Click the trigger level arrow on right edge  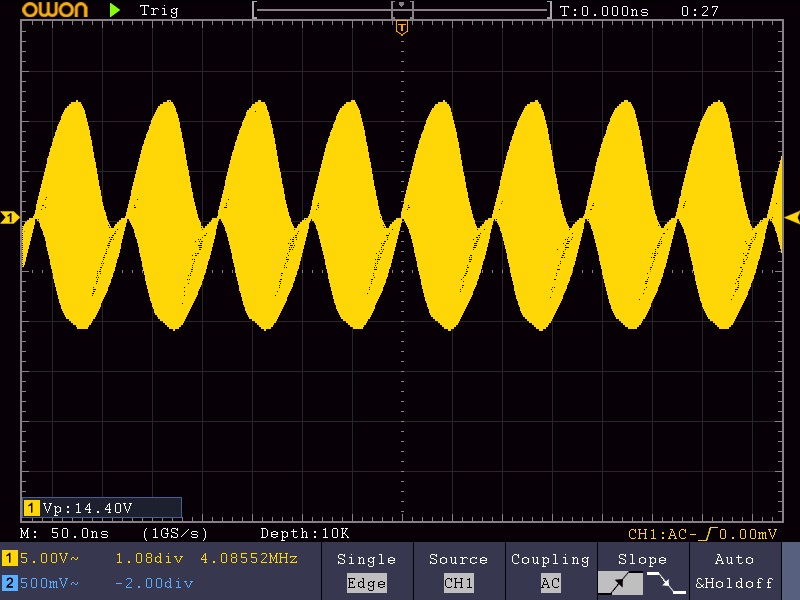792,218
